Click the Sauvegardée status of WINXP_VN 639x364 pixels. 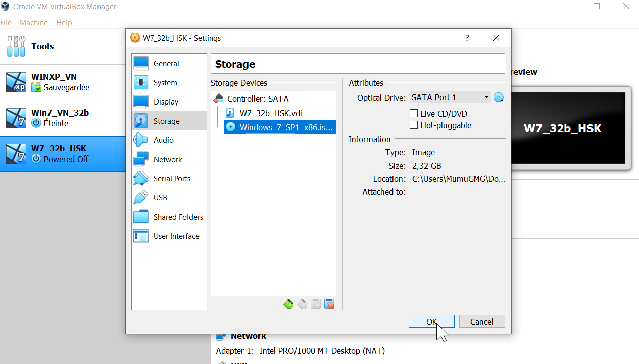pos(66,87)
